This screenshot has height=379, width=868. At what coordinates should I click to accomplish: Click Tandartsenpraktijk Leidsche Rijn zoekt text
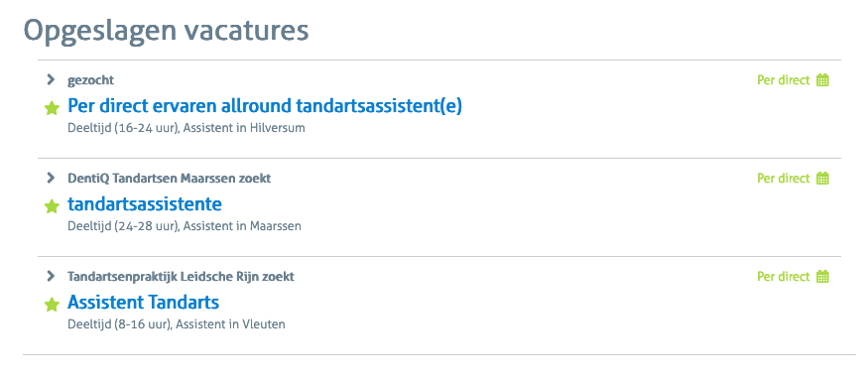click(181, 276)
